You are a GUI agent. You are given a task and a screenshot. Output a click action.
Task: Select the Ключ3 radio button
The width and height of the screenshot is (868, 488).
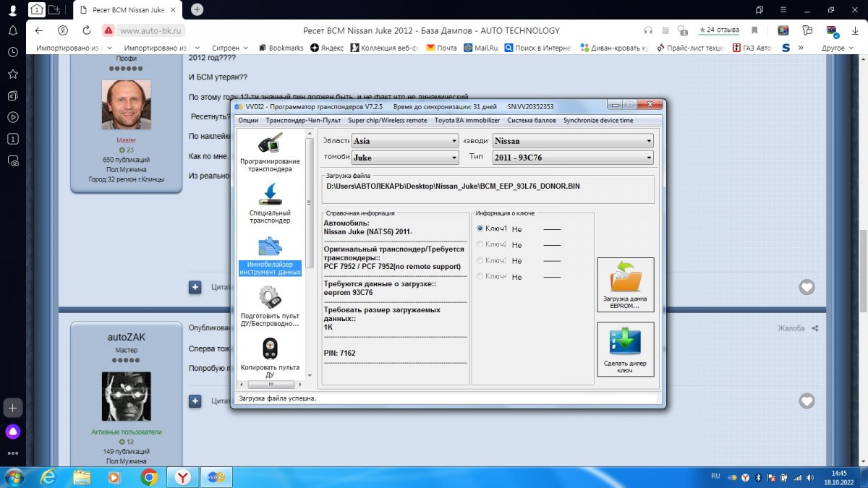point(480,260)
